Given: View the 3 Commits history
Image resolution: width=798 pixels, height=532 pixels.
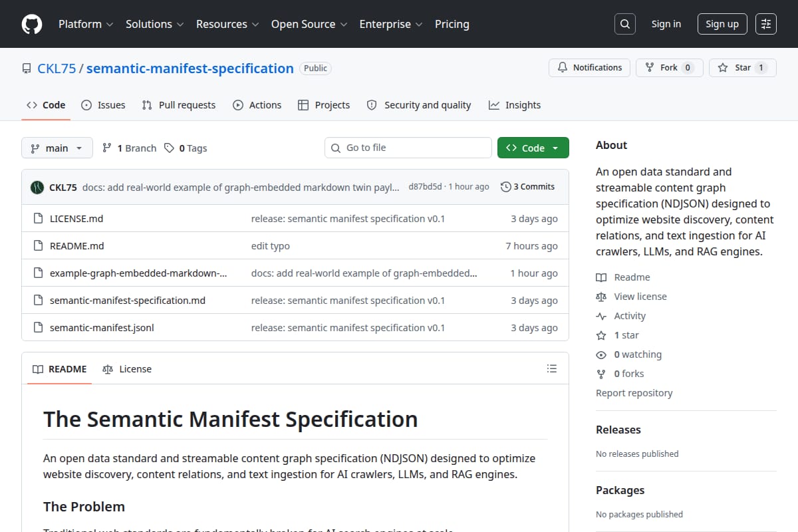Looking at the screenshot, I should [527, 187].
